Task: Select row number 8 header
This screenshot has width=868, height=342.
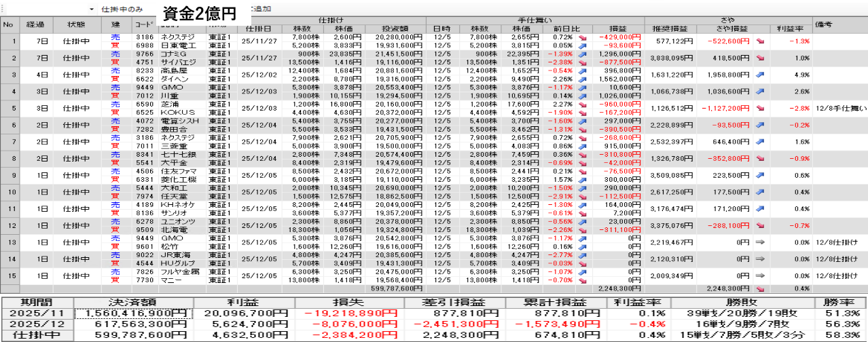Action: 9,158
